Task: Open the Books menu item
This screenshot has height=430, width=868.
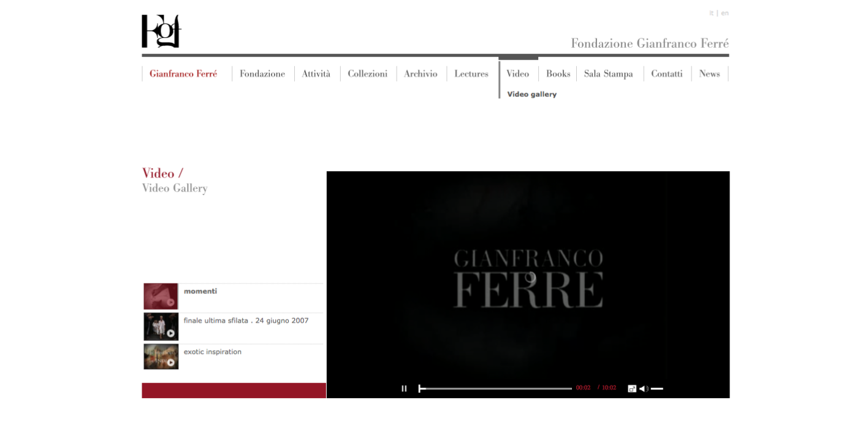Action: pyautogui.click(x=558, y=74)
